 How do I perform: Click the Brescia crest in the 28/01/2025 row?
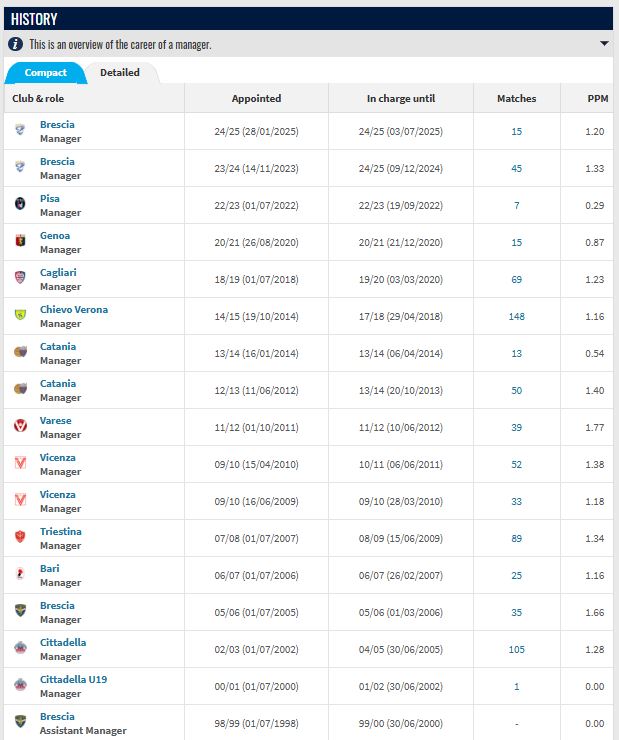click(20, 129)
